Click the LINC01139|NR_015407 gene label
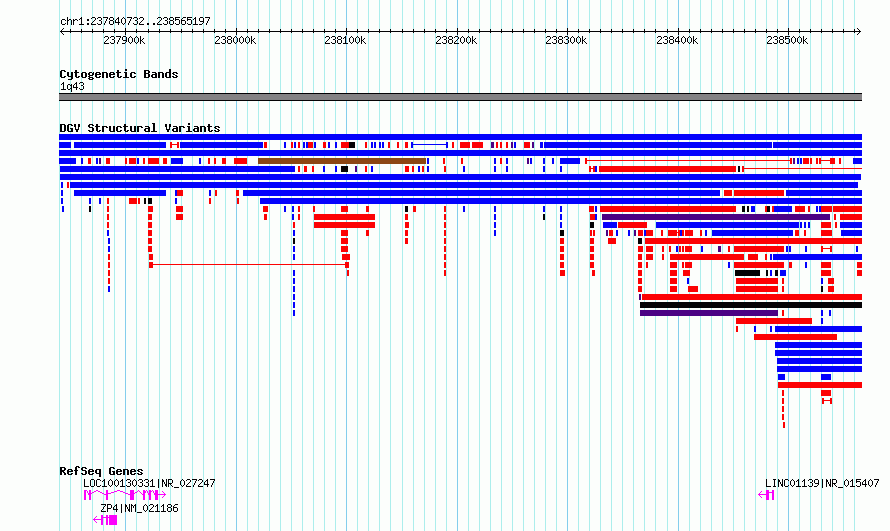 point(822,483)
